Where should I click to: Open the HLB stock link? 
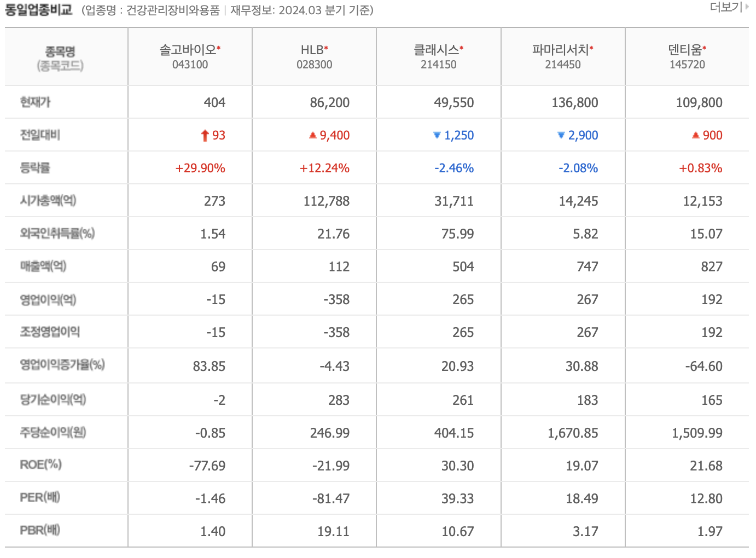[312, 50]
